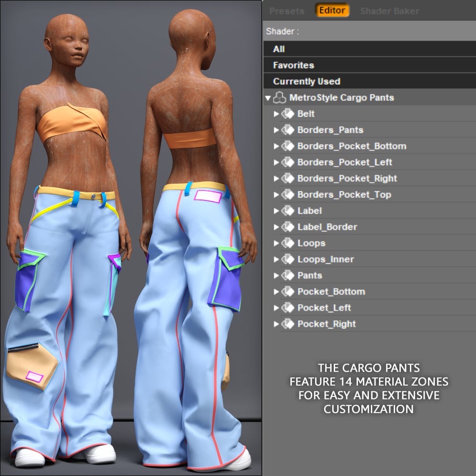
Task: Expand the Pocket_Left arrow
Action: 276,308
